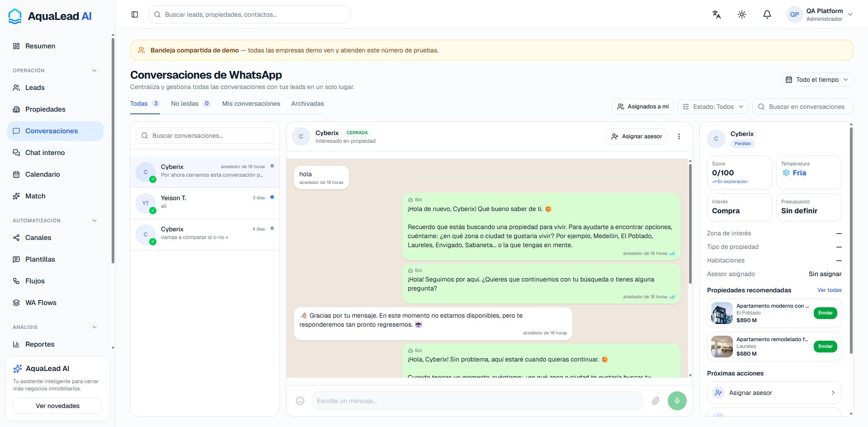Click the CERRADA status badge

click(357, 133)
